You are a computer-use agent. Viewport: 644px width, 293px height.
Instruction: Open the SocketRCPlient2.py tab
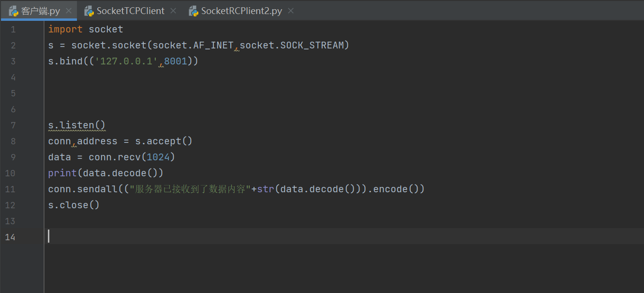pyautogui.click(x=241, y=11)
